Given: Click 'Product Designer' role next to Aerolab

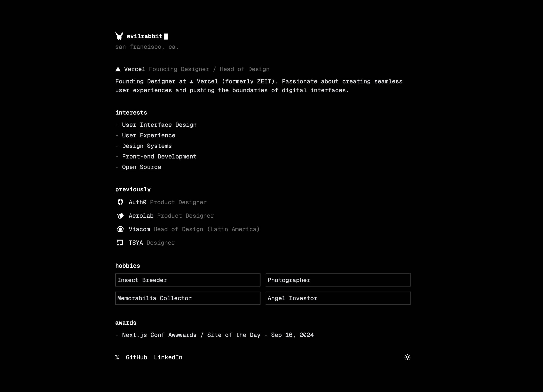Looking at the screenshot, I should click(x=185, y=216).
